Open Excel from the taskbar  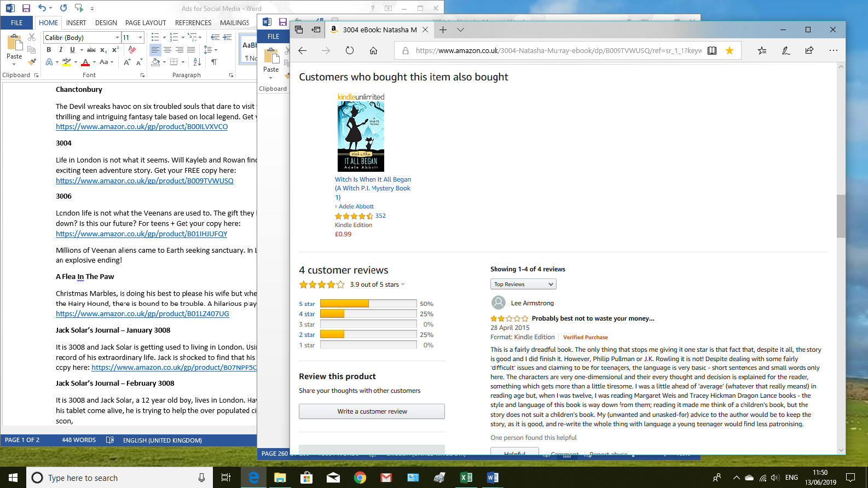pyautogui.click(x=466, y=478)
